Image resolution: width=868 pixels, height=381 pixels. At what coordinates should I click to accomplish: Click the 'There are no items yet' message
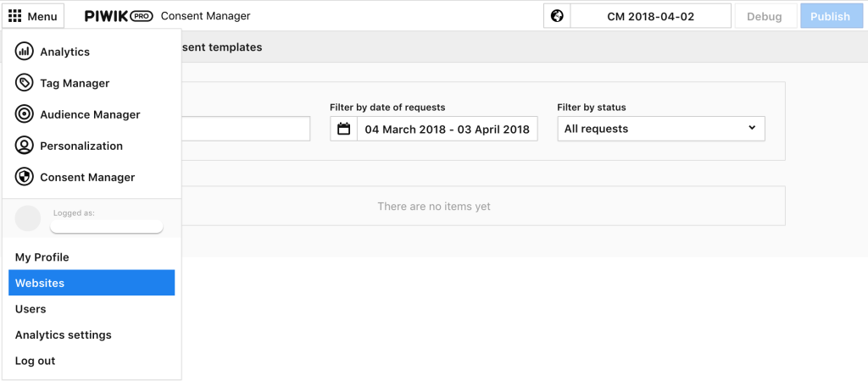434,207
